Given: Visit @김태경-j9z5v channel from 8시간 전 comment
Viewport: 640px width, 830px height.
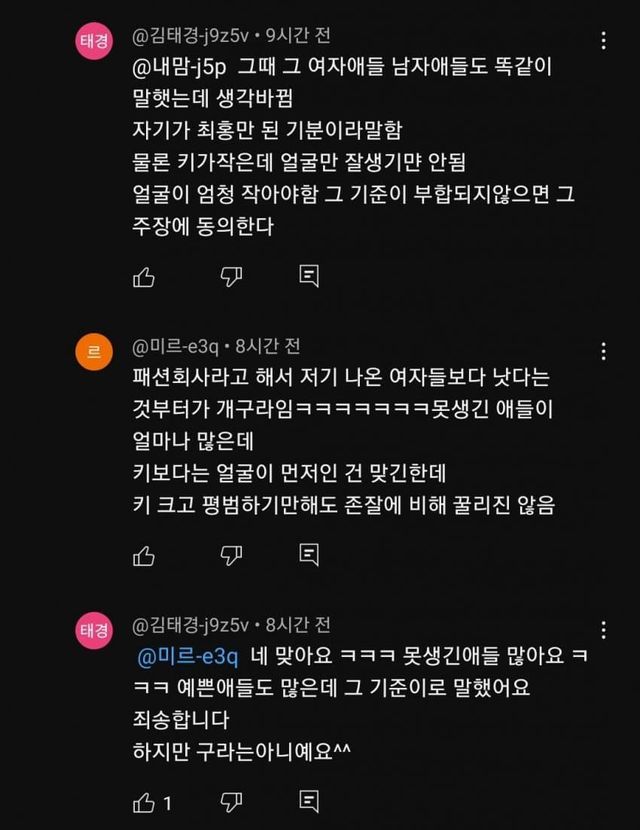Looking at the screenshot, I should click(x=191, y=625).
